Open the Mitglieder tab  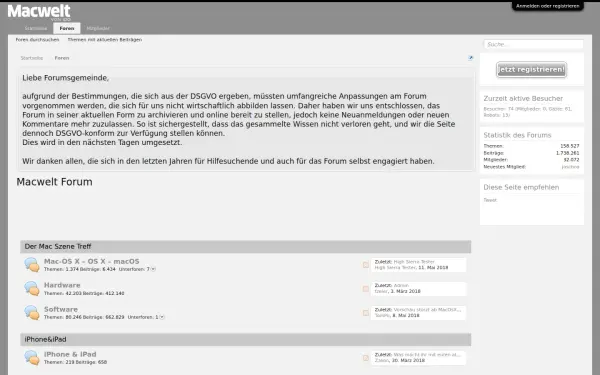(x=98, y=28)
